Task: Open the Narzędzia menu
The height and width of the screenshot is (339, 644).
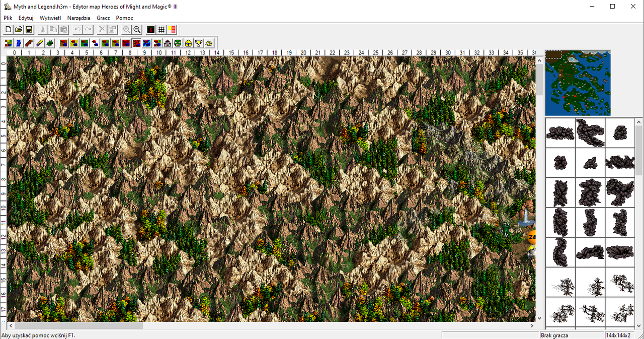Action: click(x=79, y=18)
